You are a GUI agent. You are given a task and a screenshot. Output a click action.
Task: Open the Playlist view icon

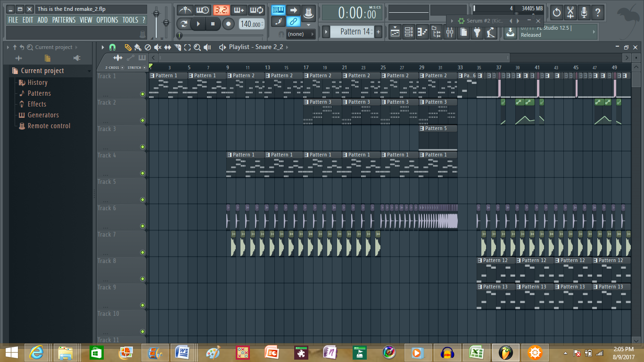(395, 32)
